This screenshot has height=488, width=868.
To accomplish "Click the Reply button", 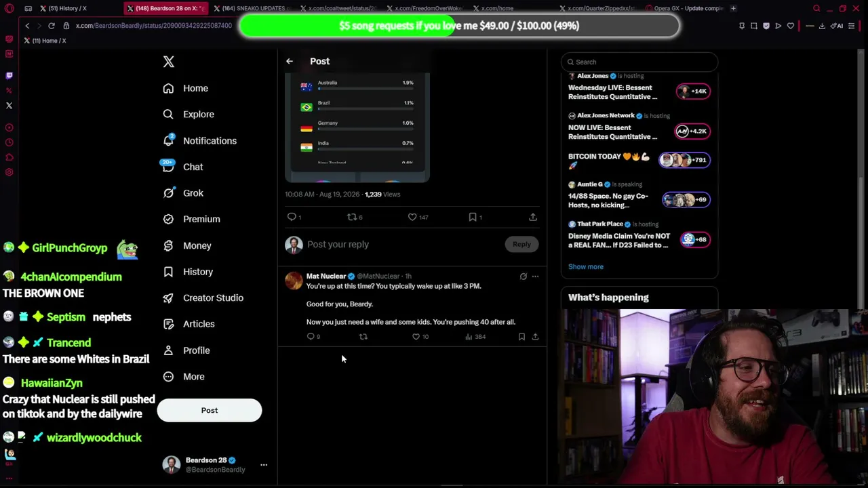I will (x=521, y=245).
